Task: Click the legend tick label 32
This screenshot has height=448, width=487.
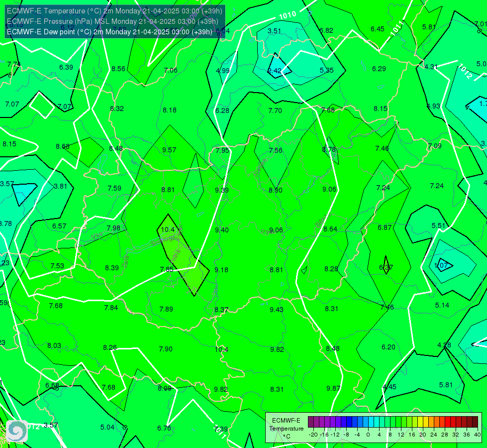Action: [x=455, y=435]
